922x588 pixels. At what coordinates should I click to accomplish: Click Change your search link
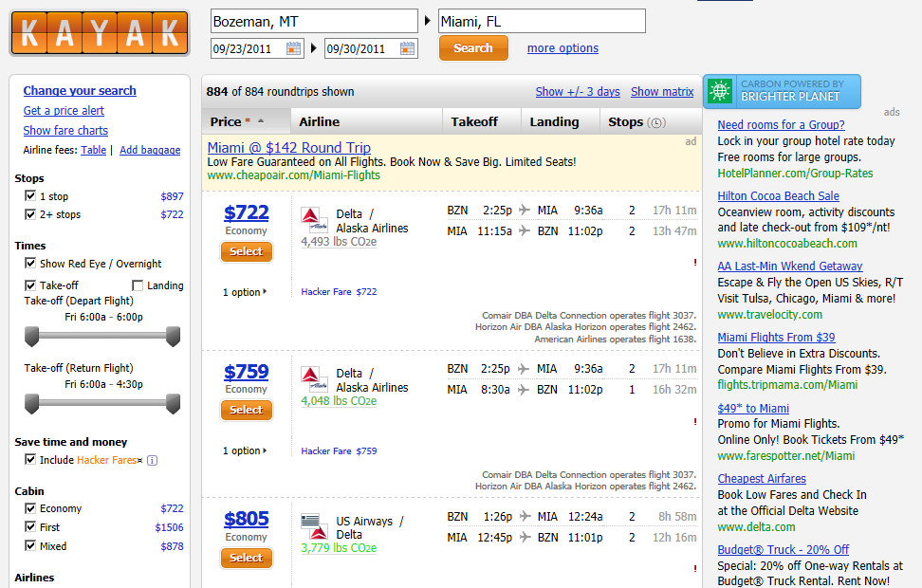pyautogui.click(x=80, y=90)
